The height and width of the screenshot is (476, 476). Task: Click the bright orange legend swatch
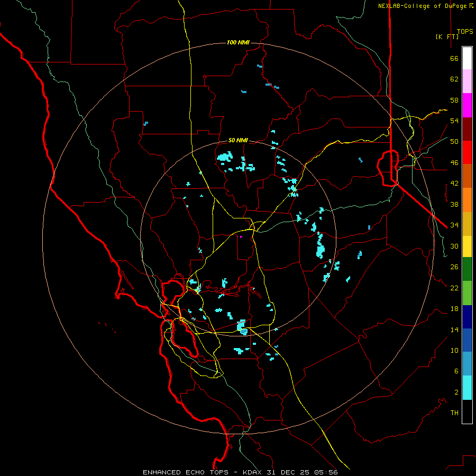point(467,200)
